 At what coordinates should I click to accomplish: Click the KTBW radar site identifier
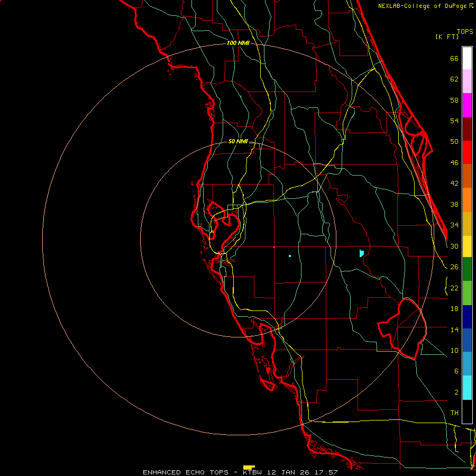[x=252, y=472]
